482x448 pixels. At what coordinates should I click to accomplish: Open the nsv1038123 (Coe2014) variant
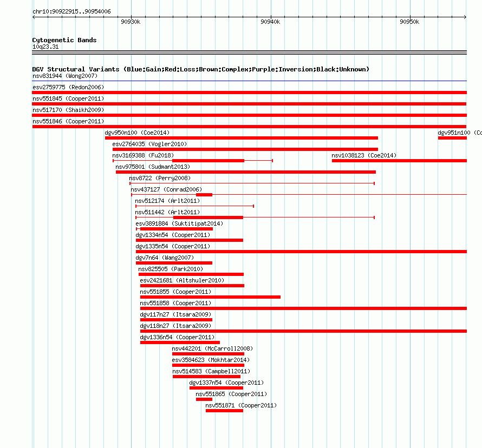(364, 155)
